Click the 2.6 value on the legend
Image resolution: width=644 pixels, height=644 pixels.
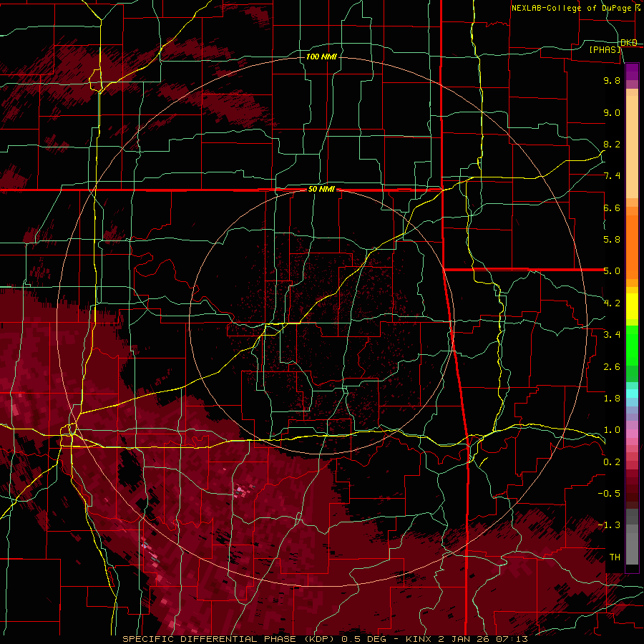612,367
